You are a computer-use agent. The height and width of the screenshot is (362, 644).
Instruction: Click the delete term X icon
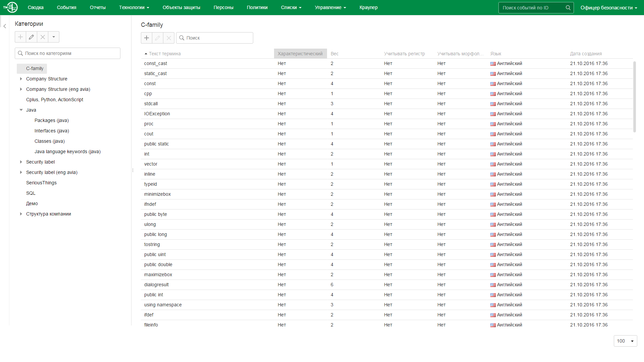click(x=169, y=38)
